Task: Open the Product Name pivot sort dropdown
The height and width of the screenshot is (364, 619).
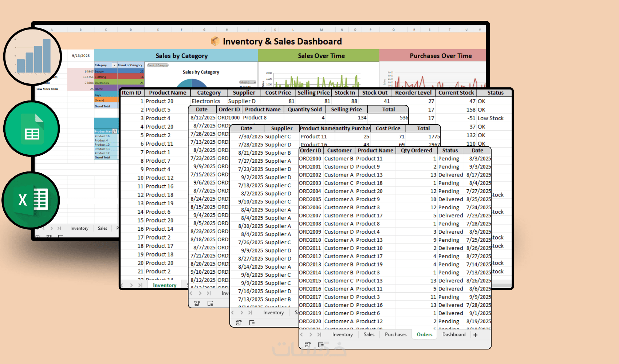Action: pyautogui.click(x=115, y=131)
